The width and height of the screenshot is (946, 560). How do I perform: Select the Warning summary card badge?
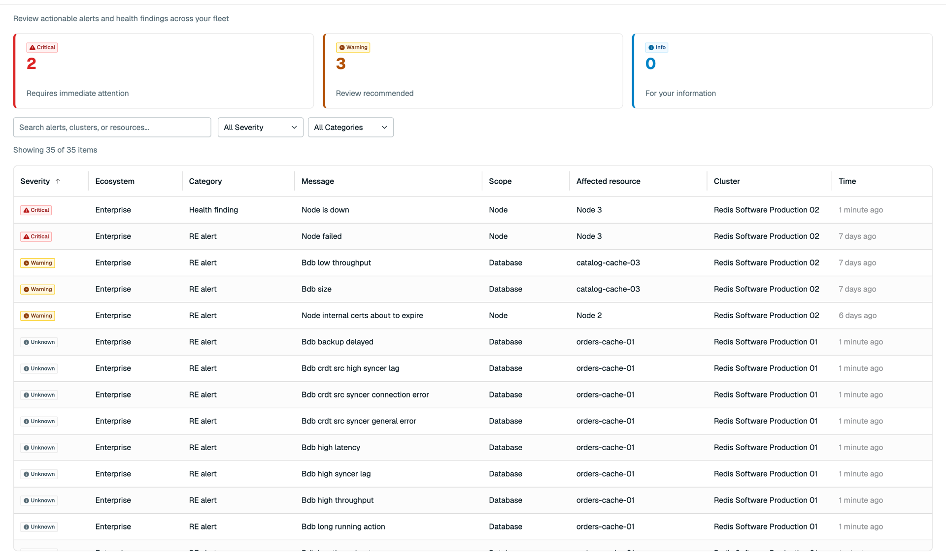(x=353, y=47)
